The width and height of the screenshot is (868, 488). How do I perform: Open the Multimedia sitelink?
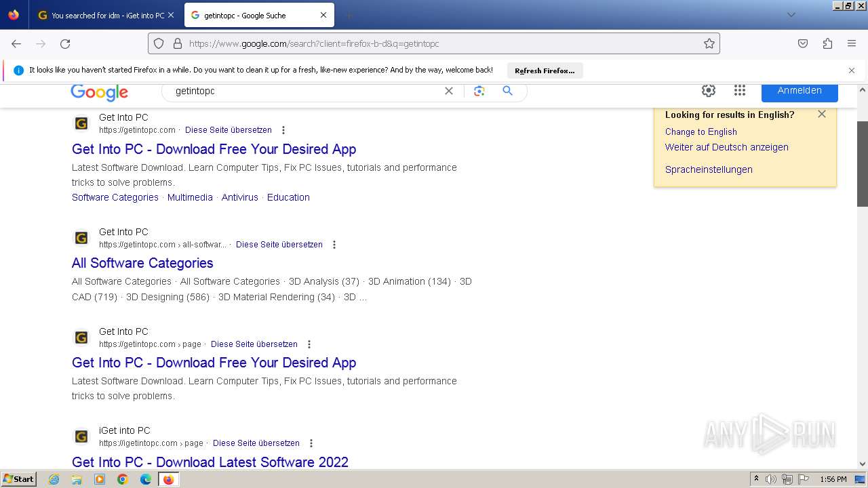click(x=190, y=197)
